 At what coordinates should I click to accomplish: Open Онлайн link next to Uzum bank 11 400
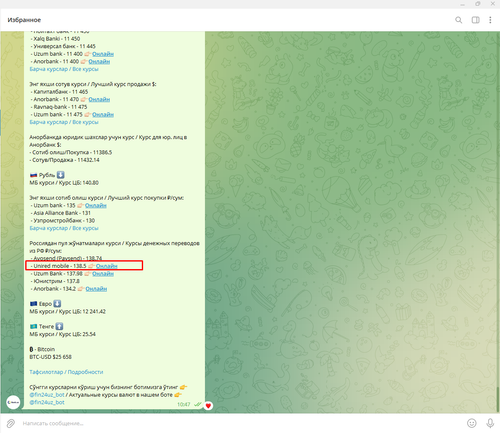103,54
